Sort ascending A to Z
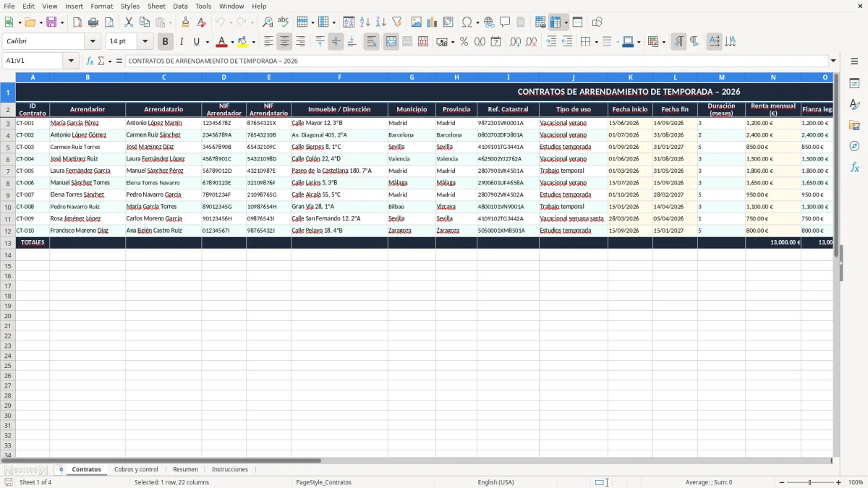The height and width of the screenshot is (488, 868). [365, 22]
